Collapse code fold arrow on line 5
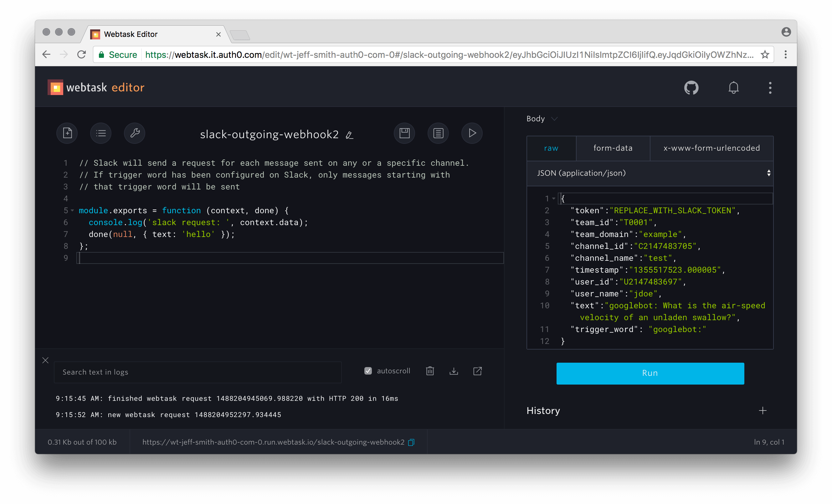Screen dimensions: 832x504 point(72,210)
